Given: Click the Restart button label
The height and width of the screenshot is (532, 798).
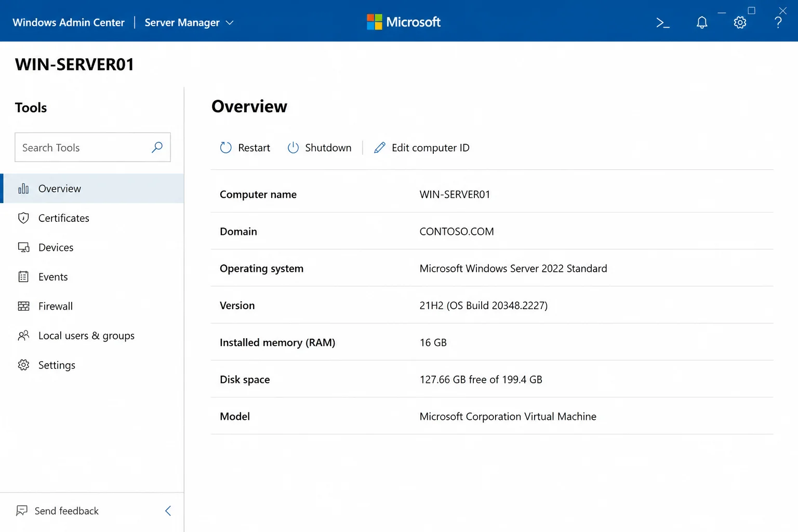Looking at the screenshot, I should tap(254, 148).
